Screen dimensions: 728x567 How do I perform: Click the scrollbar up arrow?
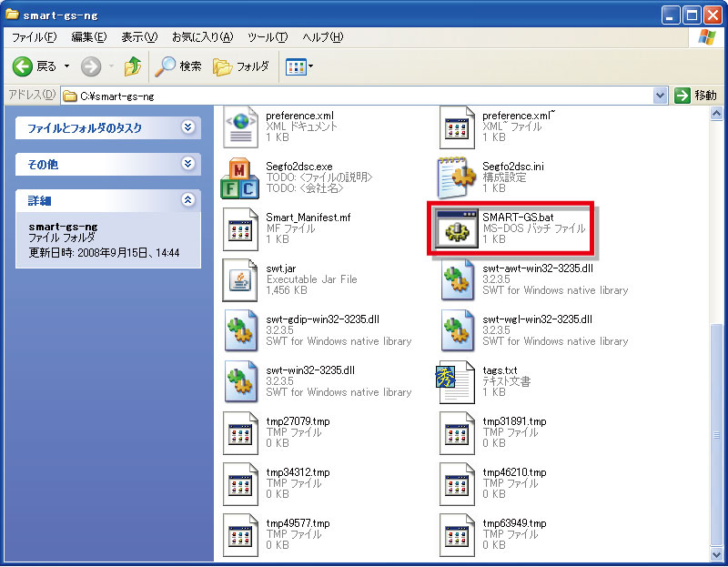(x=716, y=113)
